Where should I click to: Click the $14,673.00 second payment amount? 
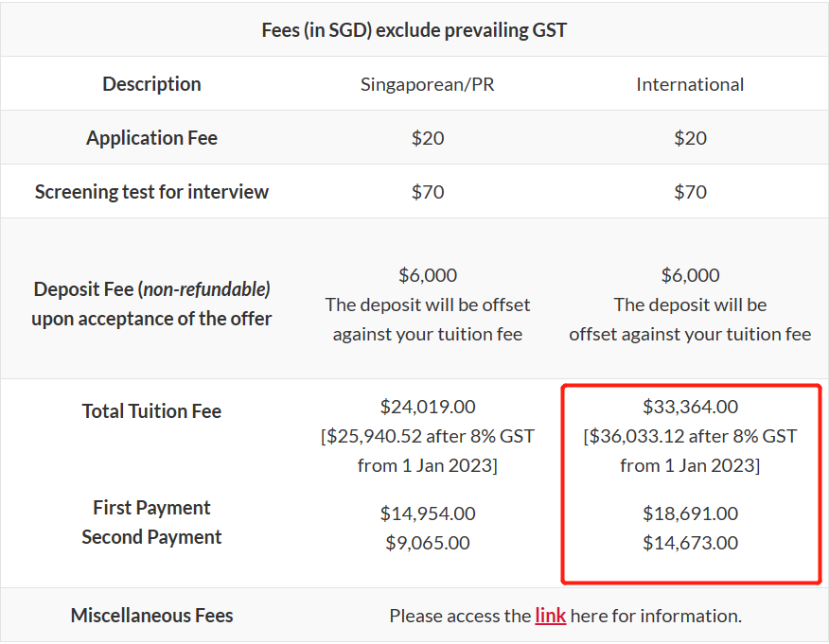click(x=690, y=543)
